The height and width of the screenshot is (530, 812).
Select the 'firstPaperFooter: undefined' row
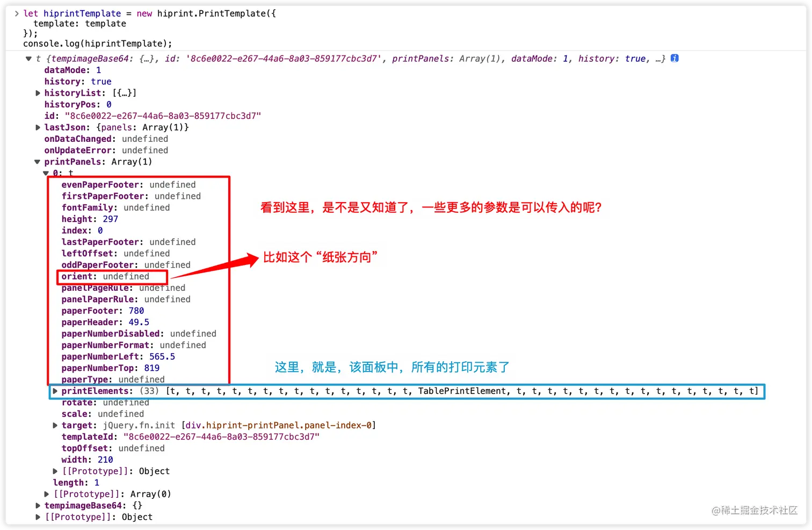point(131,196)
